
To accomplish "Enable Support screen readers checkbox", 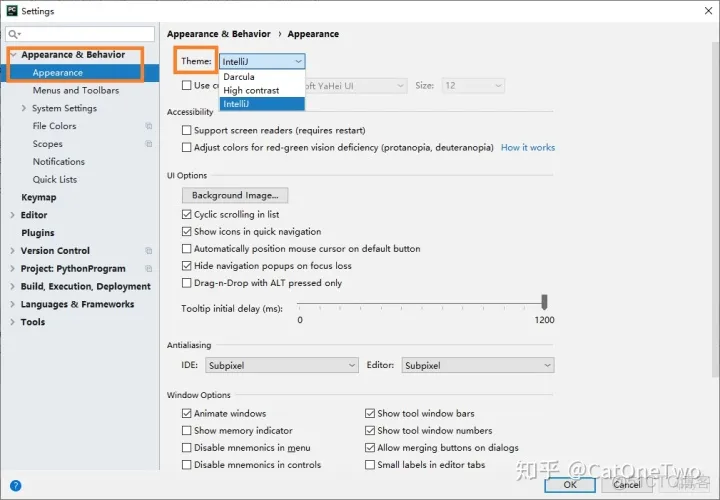I will click(186, 130).
